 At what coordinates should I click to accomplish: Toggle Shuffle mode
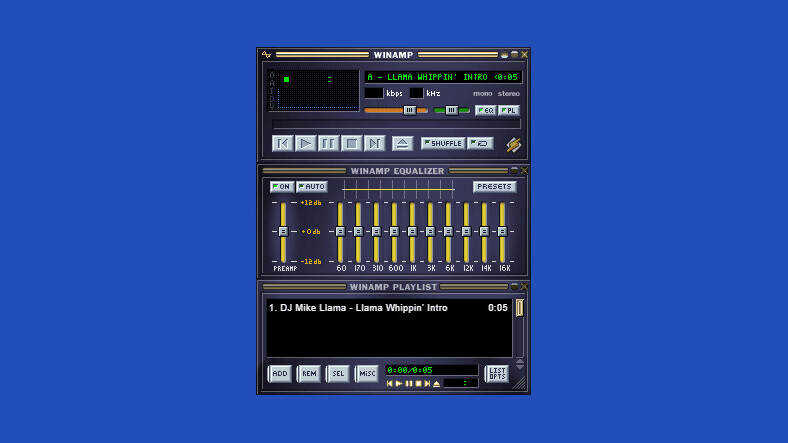442,143
